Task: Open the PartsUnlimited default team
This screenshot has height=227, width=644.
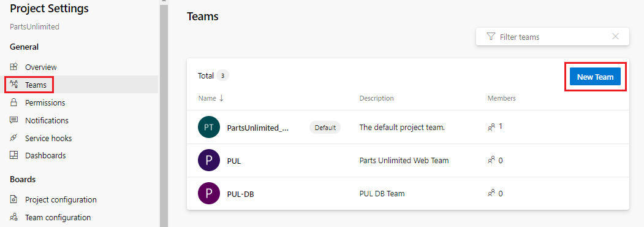Action: [x=258, y=128]
